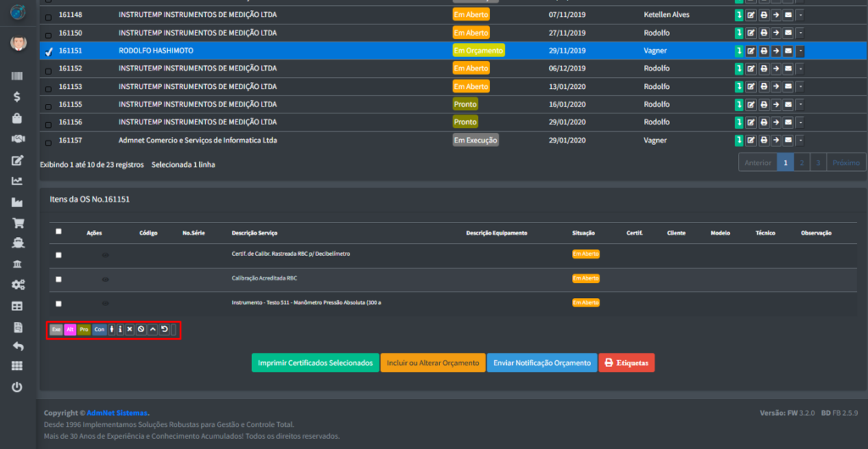The height and width of the screenshot is (449, 868).
Task: Go to page 2 of results
Action: tap(802, 163)
